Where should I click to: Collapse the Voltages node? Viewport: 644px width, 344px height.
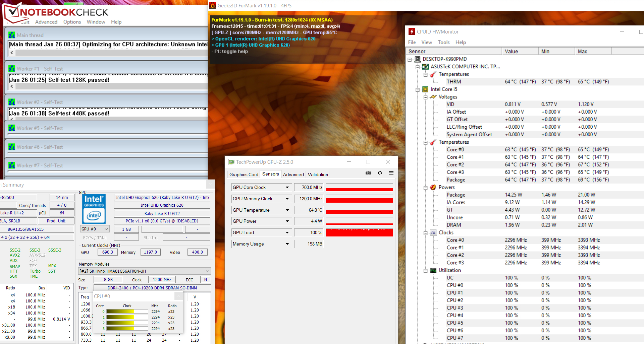(425, 97)
